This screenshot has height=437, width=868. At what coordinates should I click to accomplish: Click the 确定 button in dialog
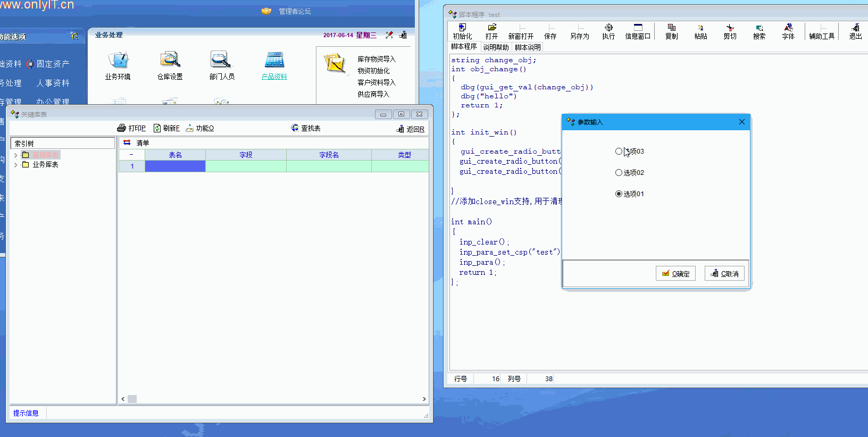675,274
